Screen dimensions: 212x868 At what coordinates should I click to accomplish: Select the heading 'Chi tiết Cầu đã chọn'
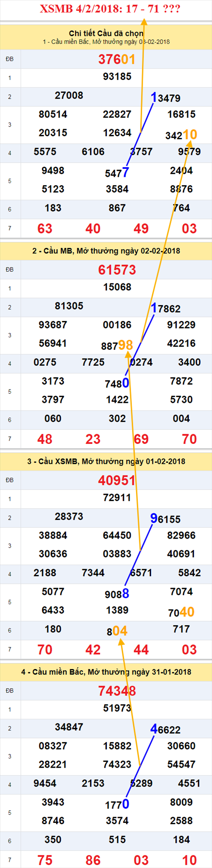click(106, 34)
